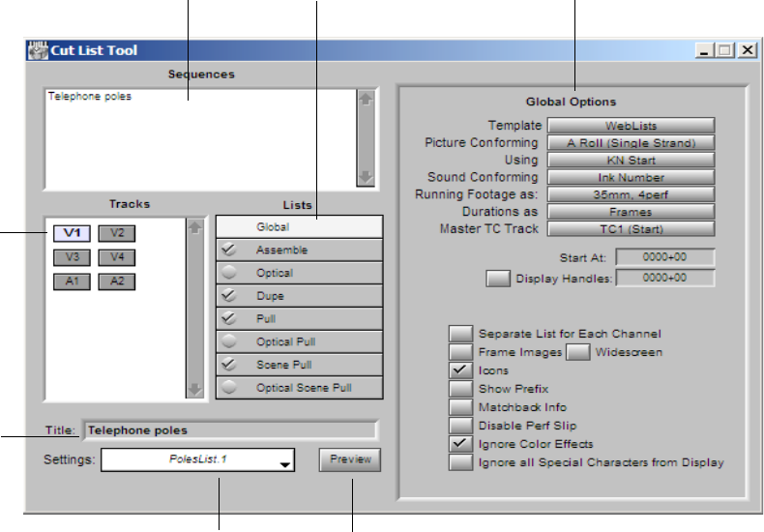Open the Global list options

pyautogui.click(x=300, y=227)
